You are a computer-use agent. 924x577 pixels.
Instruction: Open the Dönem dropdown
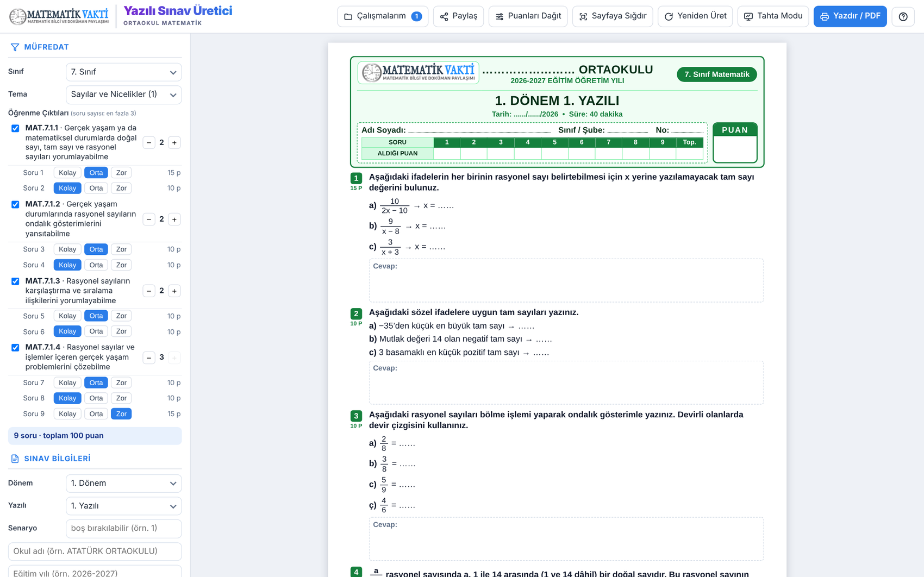[123, 483]
